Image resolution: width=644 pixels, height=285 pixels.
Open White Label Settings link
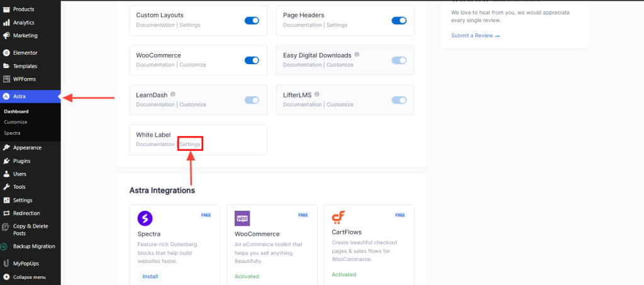[x=190, y=145]
